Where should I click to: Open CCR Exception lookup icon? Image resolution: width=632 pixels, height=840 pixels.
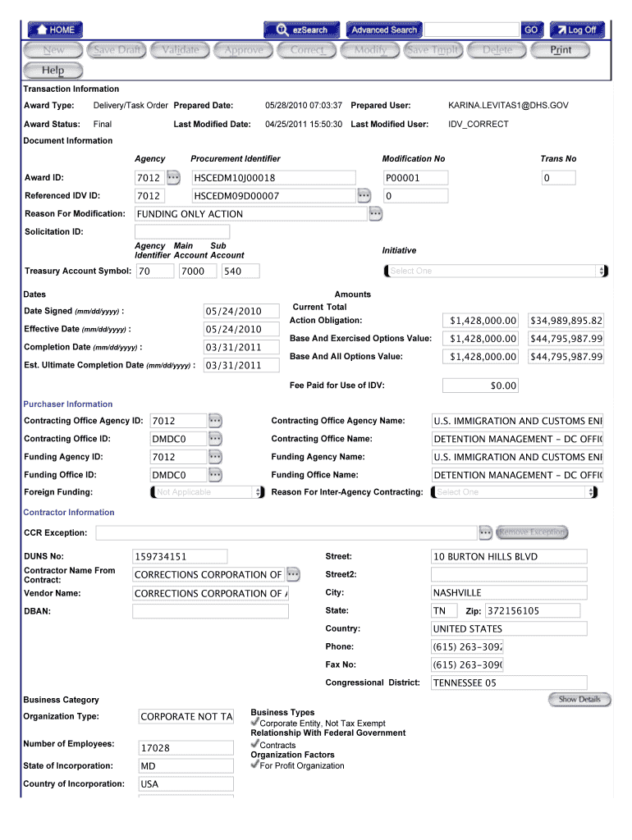485,533
